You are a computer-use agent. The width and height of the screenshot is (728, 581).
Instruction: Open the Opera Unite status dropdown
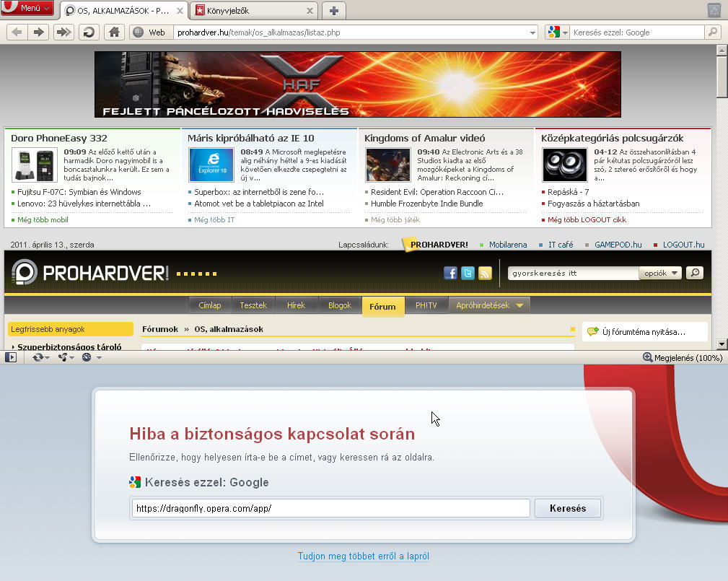[x=66, y=357]
